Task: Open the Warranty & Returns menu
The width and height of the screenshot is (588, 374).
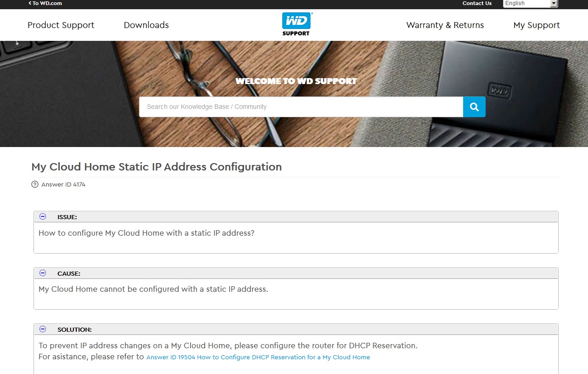Action: (x=445, y=25)
